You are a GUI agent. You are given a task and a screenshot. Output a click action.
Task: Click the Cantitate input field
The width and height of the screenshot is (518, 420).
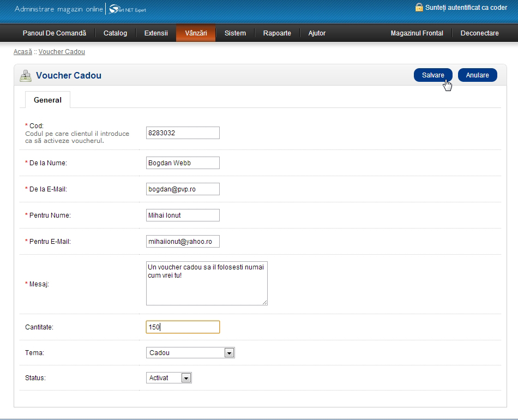183,327
